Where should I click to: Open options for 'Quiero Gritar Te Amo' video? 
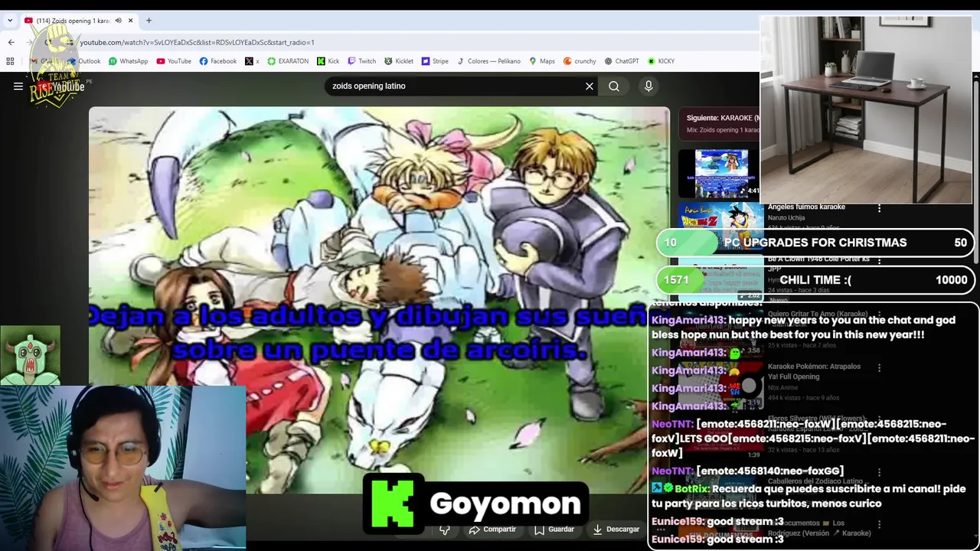click(x=879, y=314)
